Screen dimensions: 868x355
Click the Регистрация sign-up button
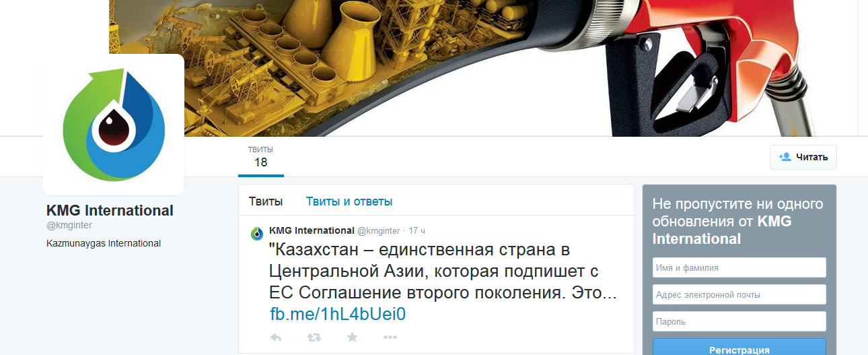point(739,348)
